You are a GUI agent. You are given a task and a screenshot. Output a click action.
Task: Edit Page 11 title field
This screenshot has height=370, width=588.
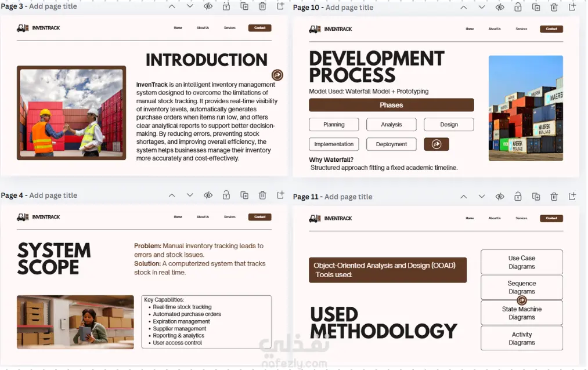tap(348, 197)
